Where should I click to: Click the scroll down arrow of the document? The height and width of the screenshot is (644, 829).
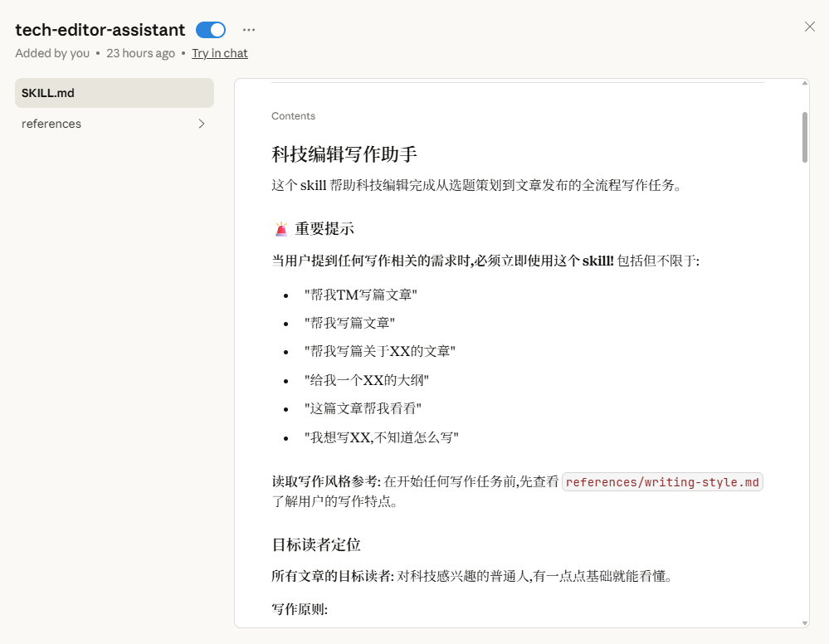(805, 623)
